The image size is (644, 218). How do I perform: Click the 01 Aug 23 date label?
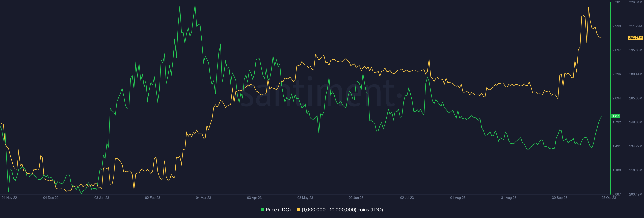(x=458, y=198)
